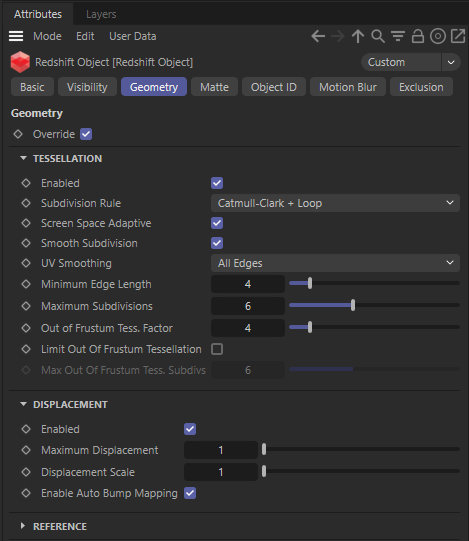The width and height of the screenshot is (469, 541).
Task: Open attributes in new window icon
Action: coord(458,36)
